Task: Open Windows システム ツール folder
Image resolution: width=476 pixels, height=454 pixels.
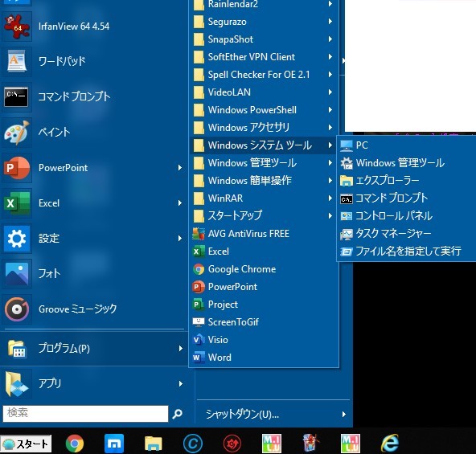Action: tap(264, 145)
